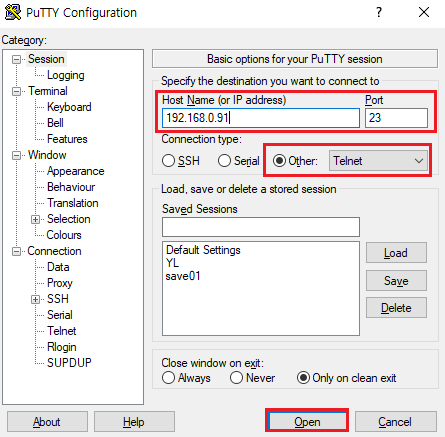This screenshot has width=445, height=437.
Task: Open Data settings under Connection
Action: (x=58, y=267)
